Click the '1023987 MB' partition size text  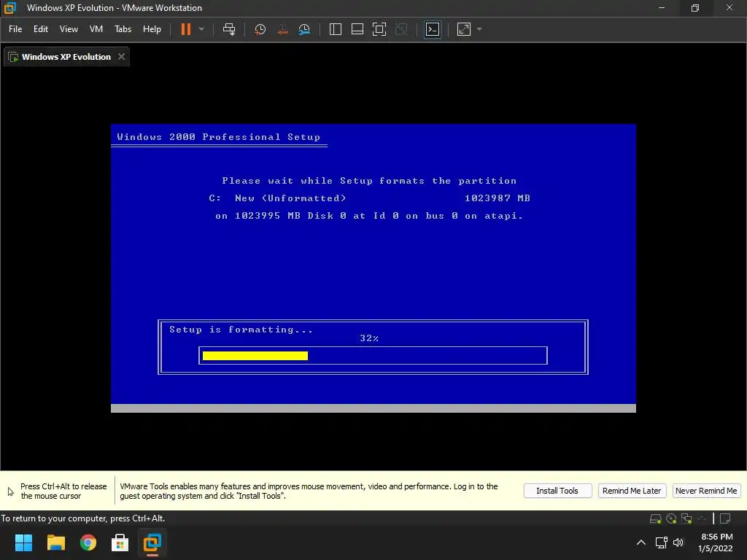coord(498,198)
